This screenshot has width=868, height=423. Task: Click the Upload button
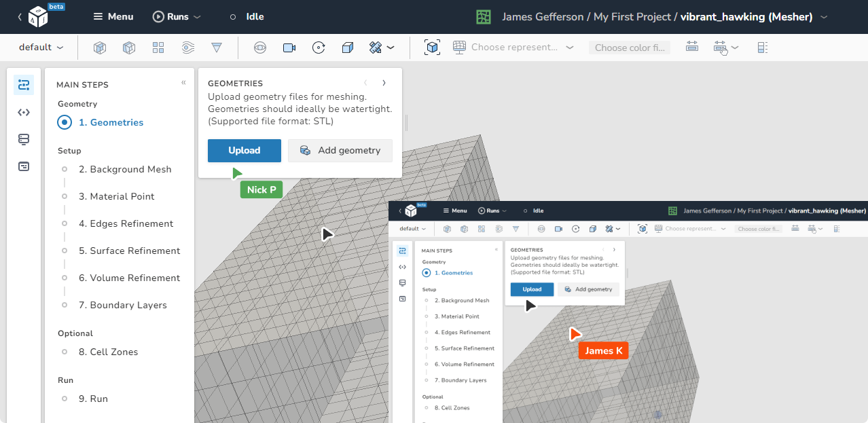coord(244,150)
